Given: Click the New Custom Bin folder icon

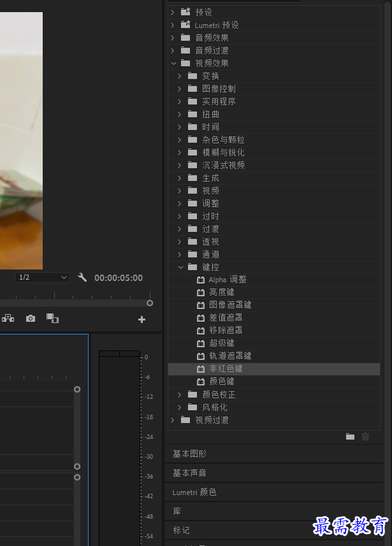Looking at the screenshot, I should (x=350, y=436).
